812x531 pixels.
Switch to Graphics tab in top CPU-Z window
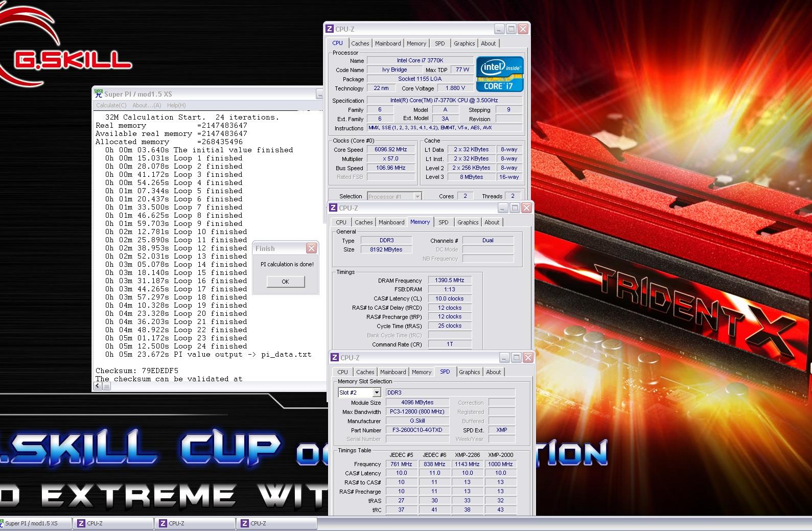464,43
